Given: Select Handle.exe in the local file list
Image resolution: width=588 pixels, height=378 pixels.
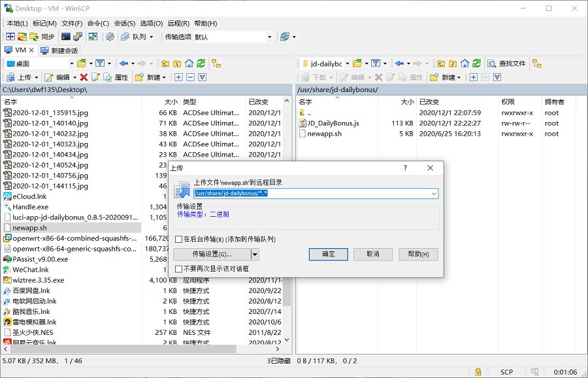Looking at the screenshot, I should point(30,207).
